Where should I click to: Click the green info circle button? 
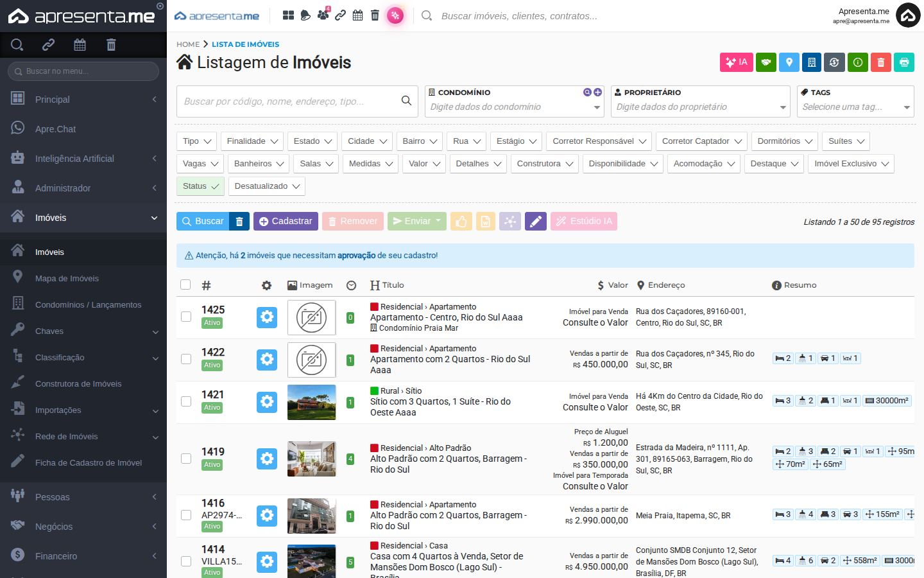coord(858,62)
